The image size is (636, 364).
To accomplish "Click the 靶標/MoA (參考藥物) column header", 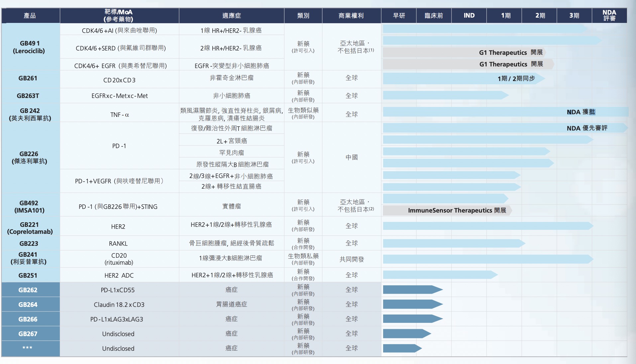I will click(x=119, y=16).
